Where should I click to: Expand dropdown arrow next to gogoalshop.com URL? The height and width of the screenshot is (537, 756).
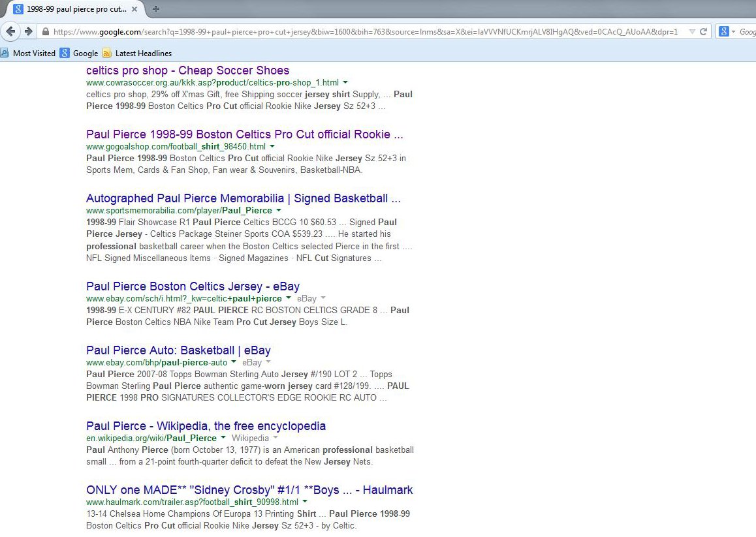[272, 146]
